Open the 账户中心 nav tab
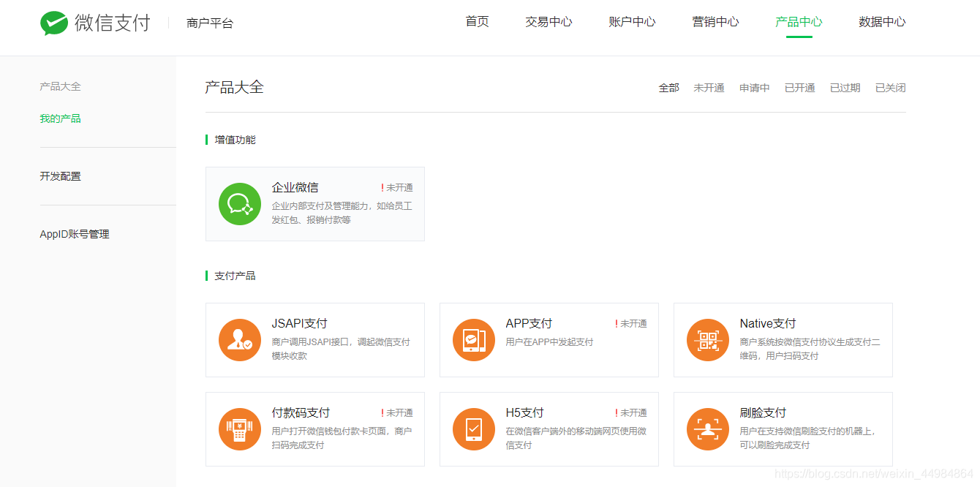 pyautogui.click(x=632, y=22)
